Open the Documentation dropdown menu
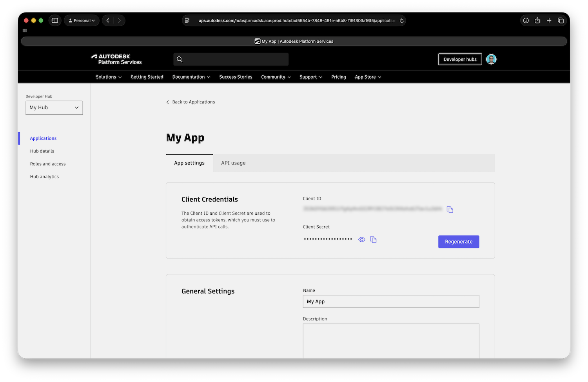Screen dimensions: 588x382 (x=191, y=77)
